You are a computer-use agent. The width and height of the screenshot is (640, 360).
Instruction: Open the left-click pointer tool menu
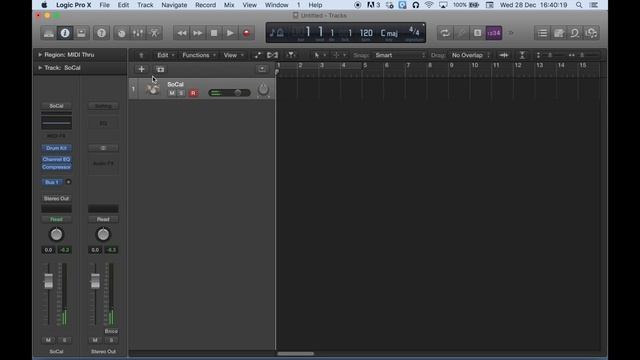(x=319, y=55)
